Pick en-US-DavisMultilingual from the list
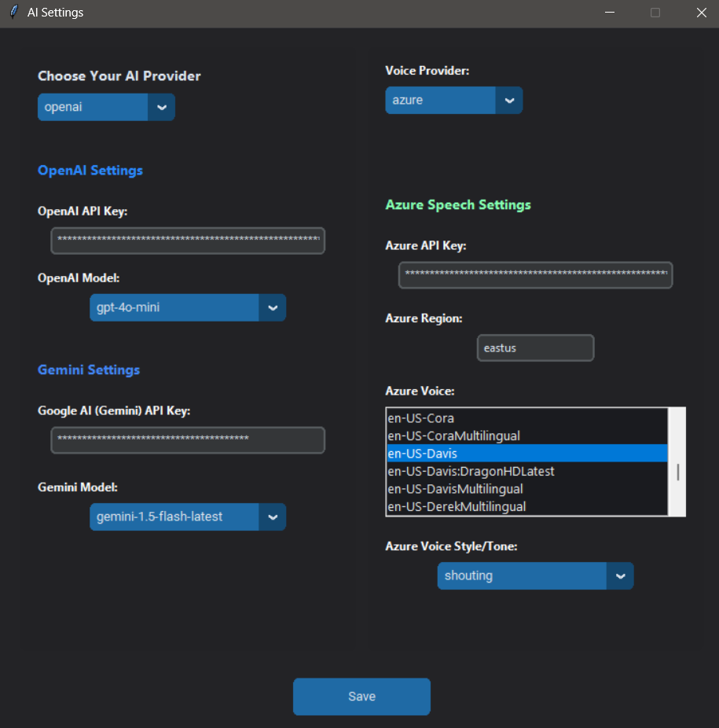Image resolution: width=719 pixels, height=728 pixels. tap(526, 488)
